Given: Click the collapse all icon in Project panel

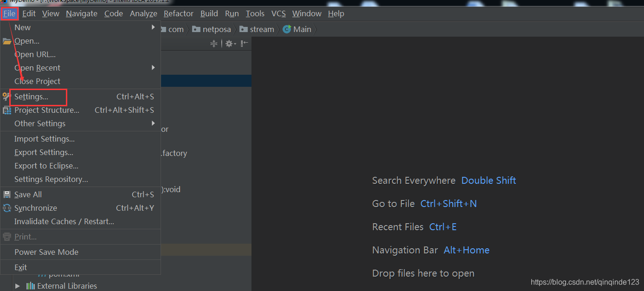Looking at the screenshot, I should (214, 44).
